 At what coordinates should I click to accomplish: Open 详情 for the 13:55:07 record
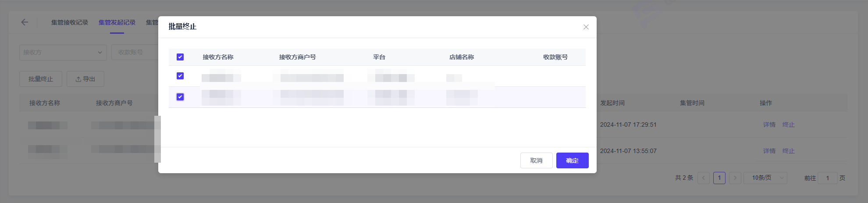769,151
